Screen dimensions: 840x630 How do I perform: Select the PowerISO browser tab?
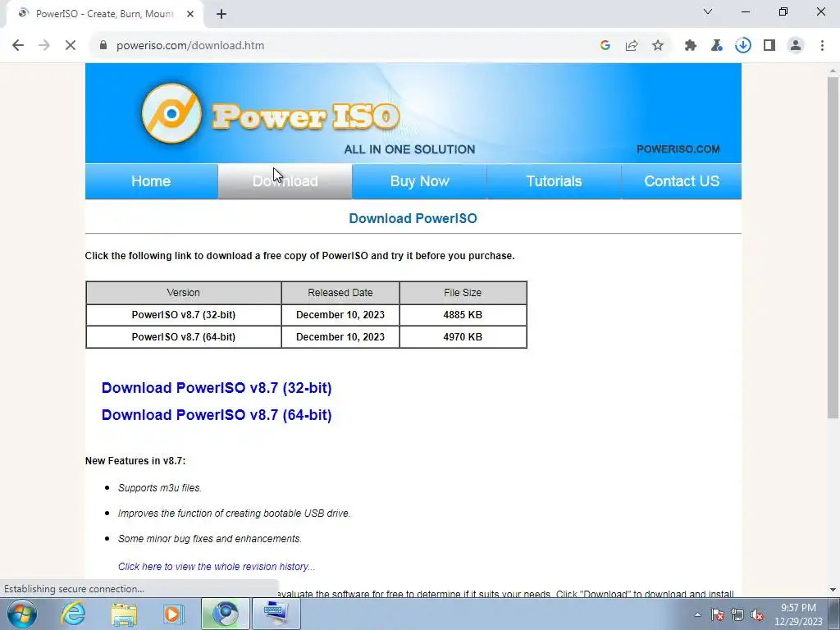104,14
